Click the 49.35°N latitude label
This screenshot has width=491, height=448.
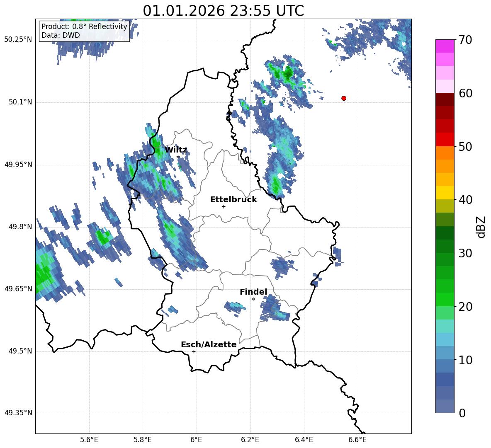coord(18,413)
